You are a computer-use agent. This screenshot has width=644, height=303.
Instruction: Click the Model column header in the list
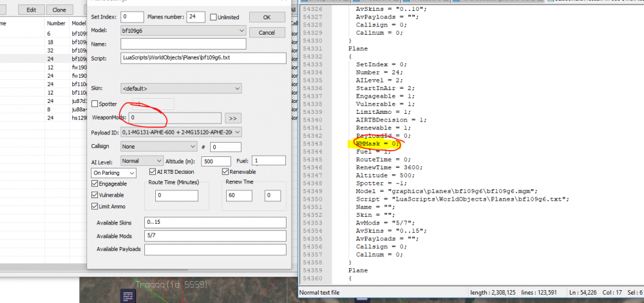79,23
